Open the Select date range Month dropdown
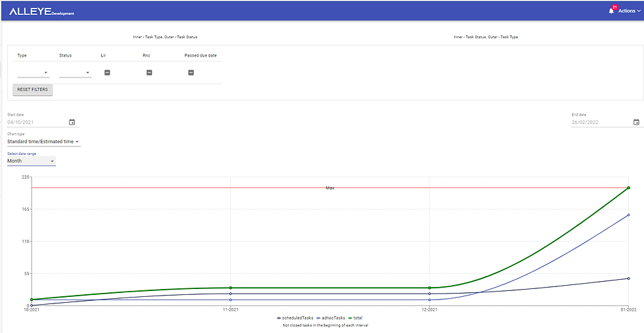 click(32, 161)
